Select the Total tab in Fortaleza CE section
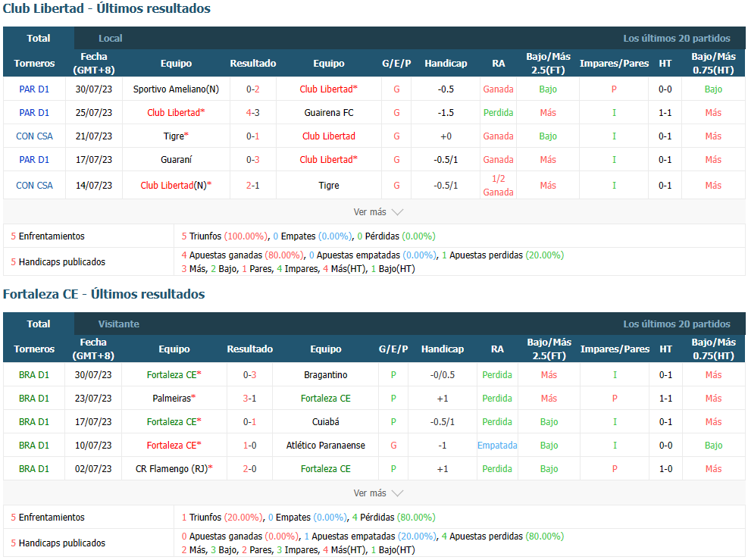748x560 pixels. point(38,324)
